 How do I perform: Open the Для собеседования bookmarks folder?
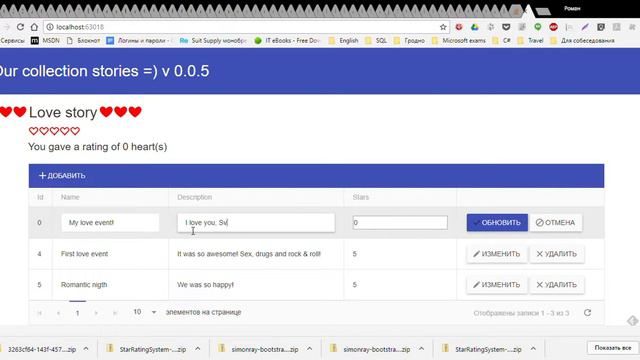coord(582,40)
